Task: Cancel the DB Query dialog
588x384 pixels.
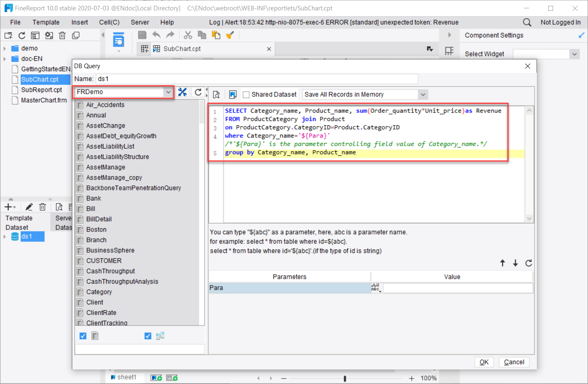Action: (514, 362)
